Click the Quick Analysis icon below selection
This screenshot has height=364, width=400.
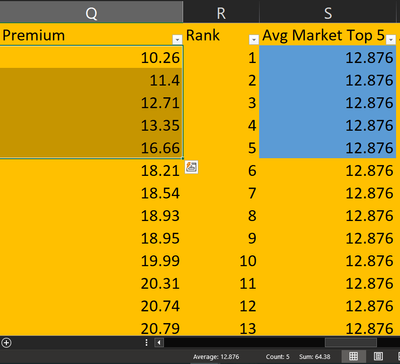[191, 167]
